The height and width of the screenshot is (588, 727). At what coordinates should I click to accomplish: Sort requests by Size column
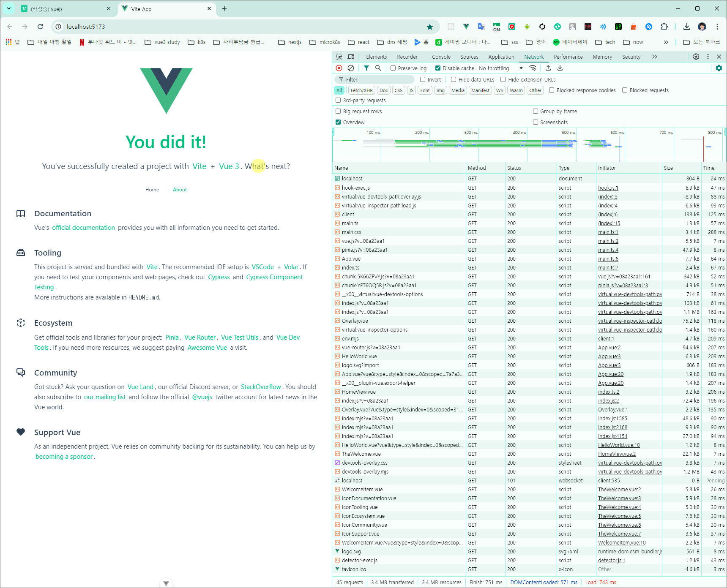click(x=681, y=168)
